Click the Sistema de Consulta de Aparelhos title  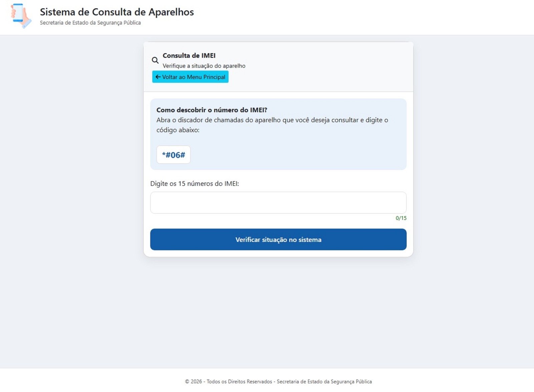coord(117,12)
